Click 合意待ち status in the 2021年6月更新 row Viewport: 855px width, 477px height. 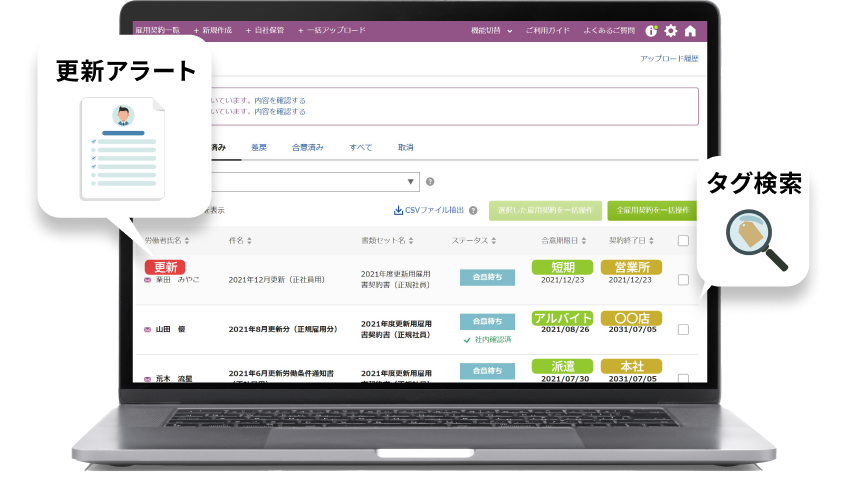487,371
